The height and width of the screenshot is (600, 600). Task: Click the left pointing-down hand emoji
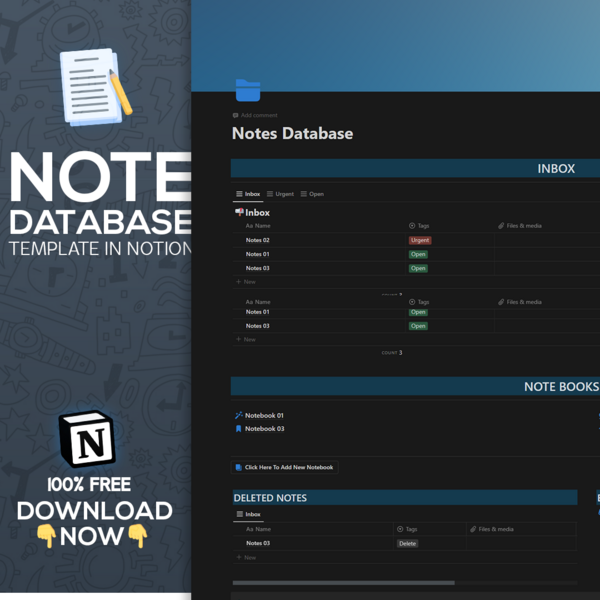tap(46, 536)
